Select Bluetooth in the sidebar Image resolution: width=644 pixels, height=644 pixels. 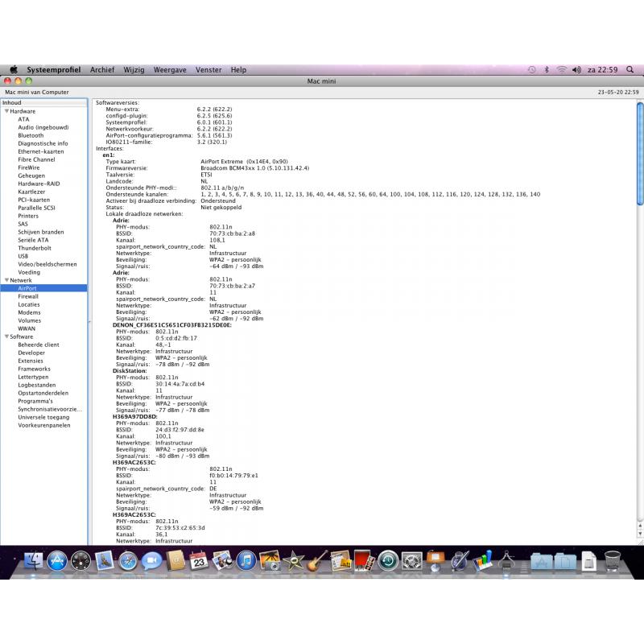click(x=31, y=135)
